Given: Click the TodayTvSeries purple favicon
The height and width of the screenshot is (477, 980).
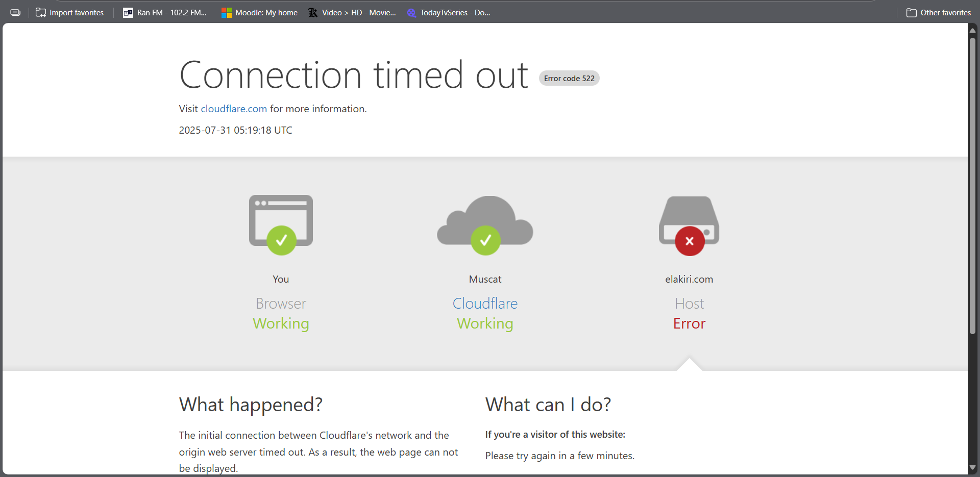Looking at the screenshot, I should [x=411, y=13].
